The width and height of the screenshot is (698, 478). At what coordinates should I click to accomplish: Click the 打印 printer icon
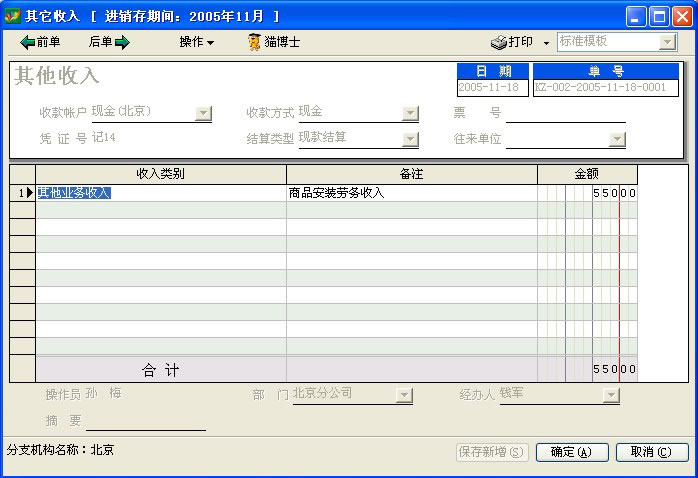[x=500, y=42]
